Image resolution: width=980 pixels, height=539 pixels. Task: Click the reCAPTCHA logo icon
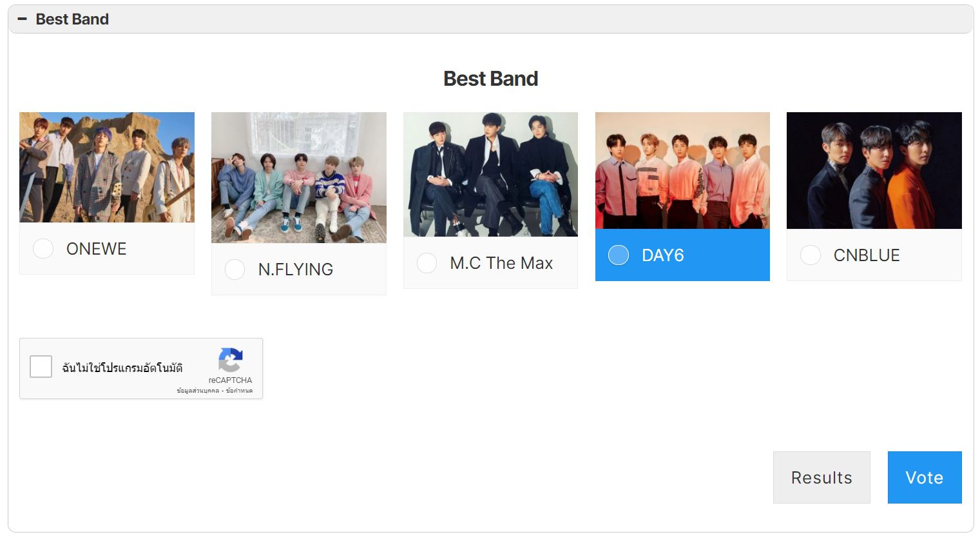231,360
